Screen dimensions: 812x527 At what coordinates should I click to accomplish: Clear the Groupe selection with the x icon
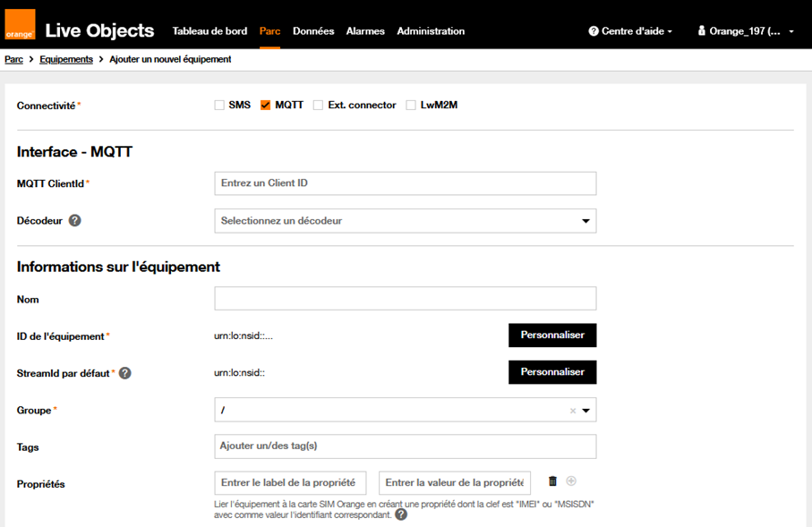(x=573, y=411)
